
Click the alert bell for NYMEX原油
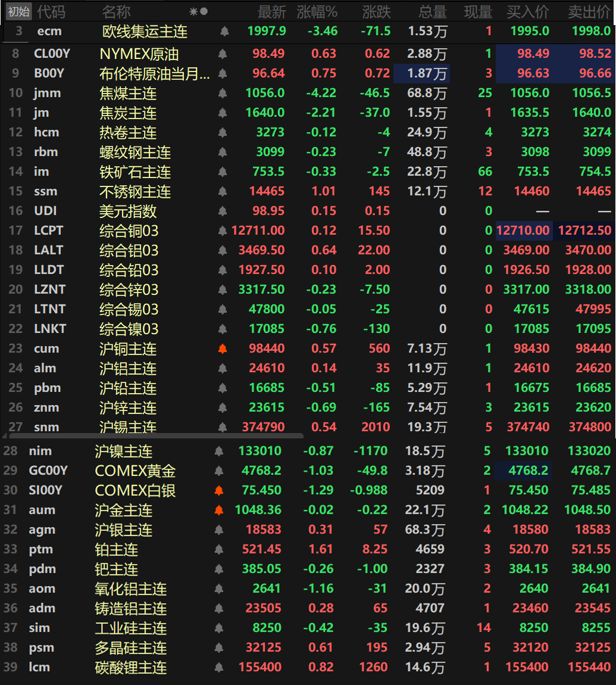[x=223, y=54]
